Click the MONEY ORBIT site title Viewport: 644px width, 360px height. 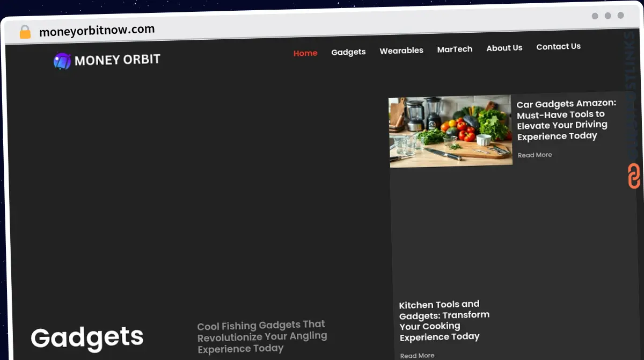[x=118, y=60]
